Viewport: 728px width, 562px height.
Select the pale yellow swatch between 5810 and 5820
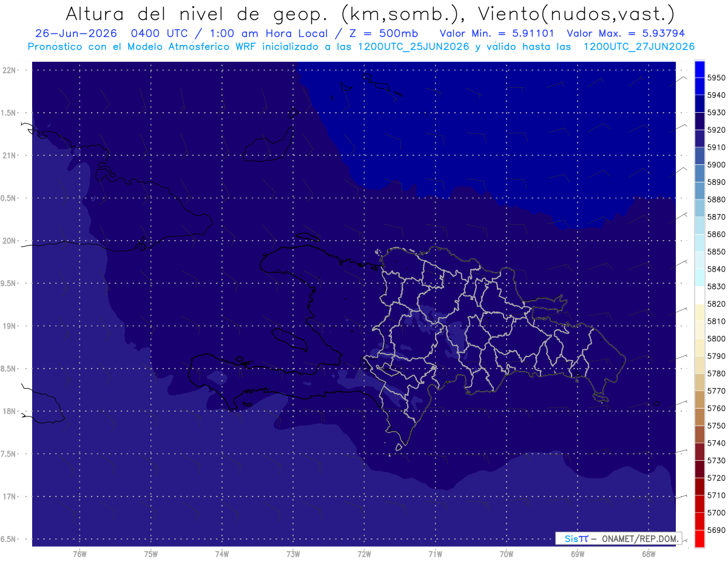[699, 312]
